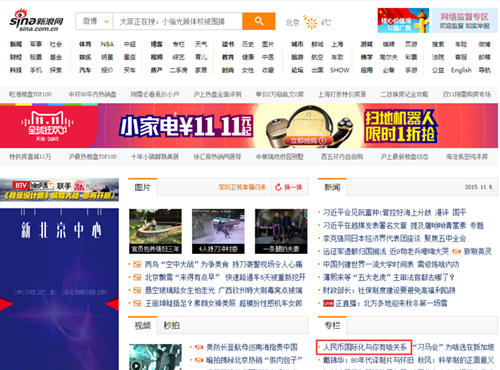Click the 小家电 11.11 promotion banner
Screen dimensions: 500x370
(249, 126)
